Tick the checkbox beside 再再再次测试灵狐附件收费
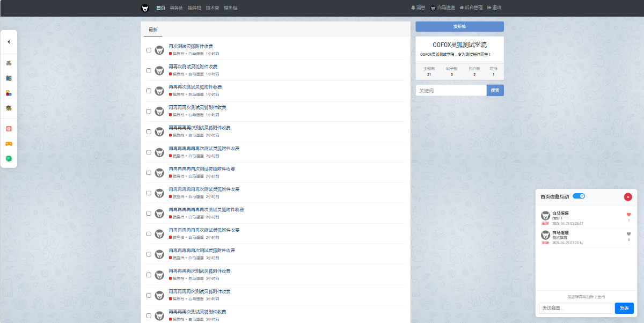This screenshot has height=323, width=644. coord(149,91)
